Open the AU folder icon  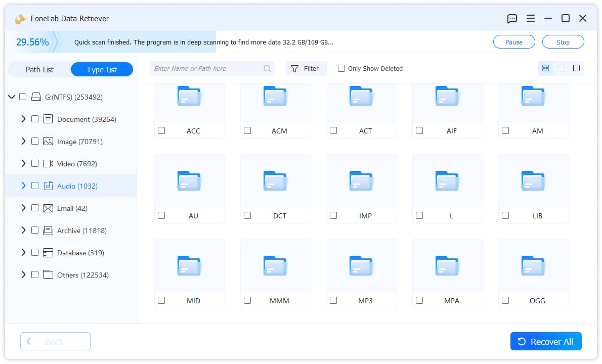point(189,180)
